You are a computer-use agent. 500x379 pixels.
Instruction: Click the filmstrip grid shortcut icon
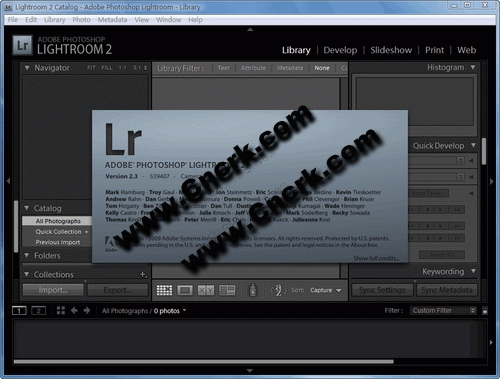(61, 311)
